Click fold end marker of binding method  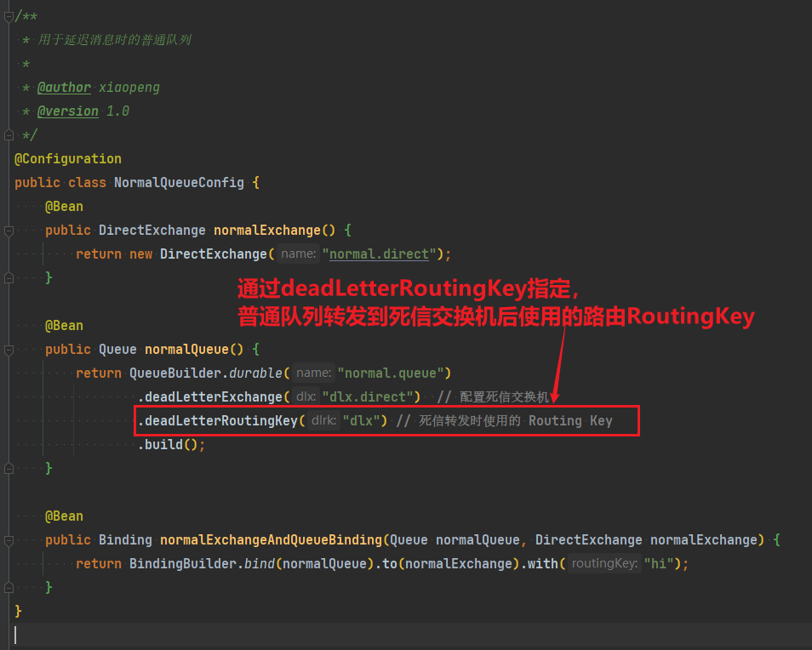(8, 587)
